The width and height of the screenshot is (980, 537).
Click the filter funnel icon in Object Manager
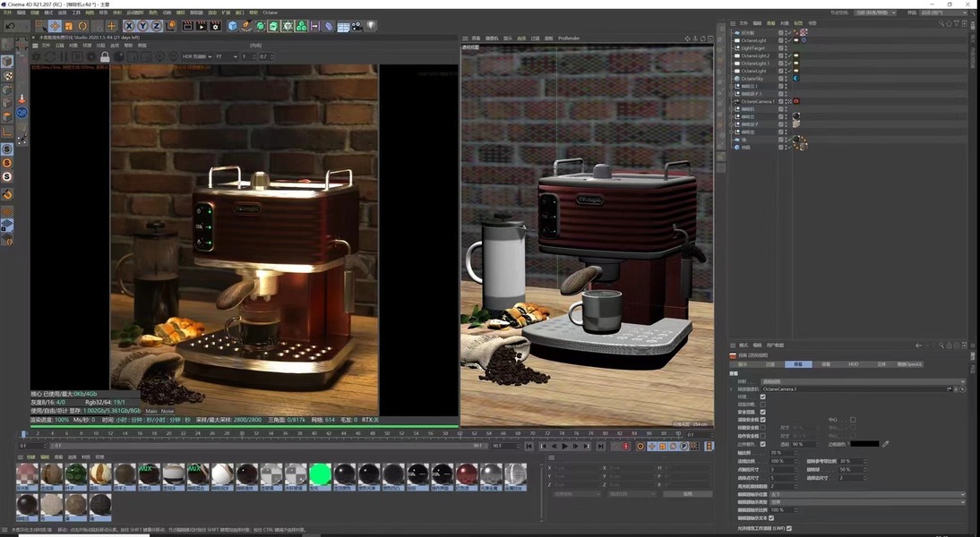pyautogui.click(x=956, y=23)
